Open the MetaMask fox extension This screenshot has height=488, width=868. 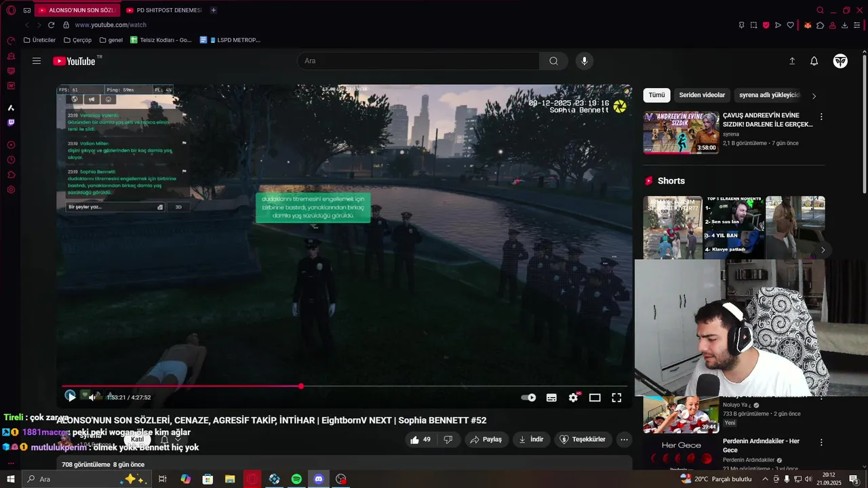808,25
